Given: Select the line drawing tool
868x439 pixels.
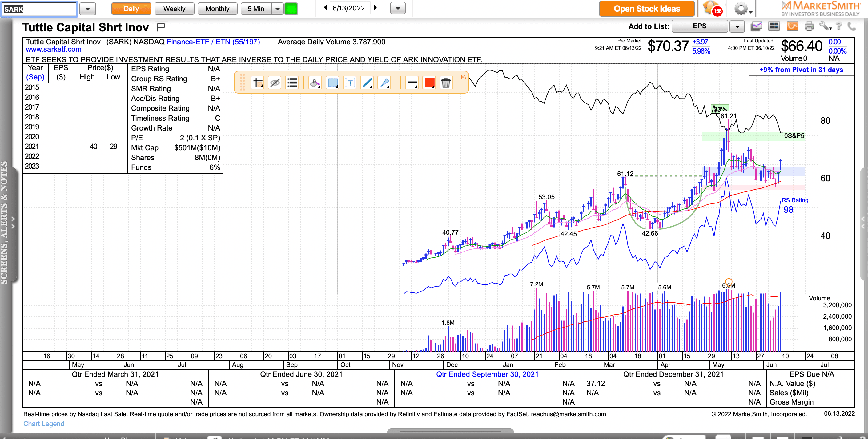Looking at the screenshot, I should coord(367,83).
